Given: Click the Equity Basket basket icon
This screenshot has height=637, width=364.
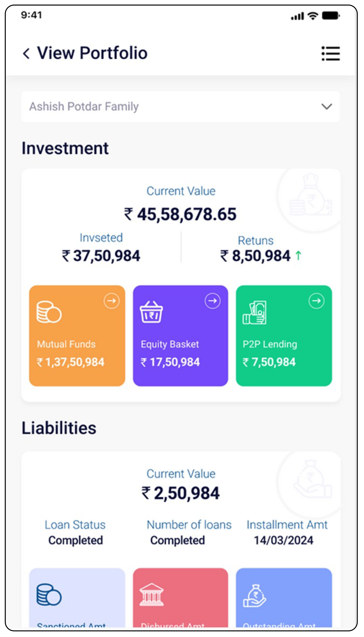Looking at the screenshot, I should (x=151, y=312).
